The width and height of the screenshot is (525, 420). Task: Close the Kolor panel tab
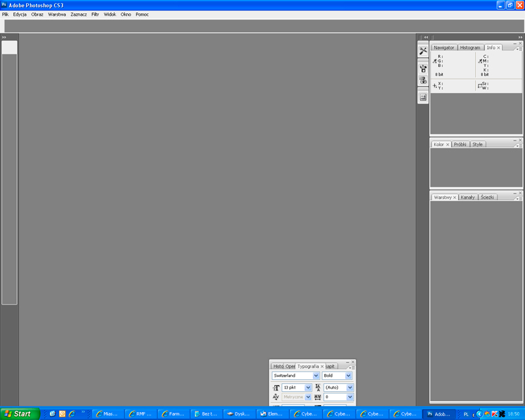point(448,144)
